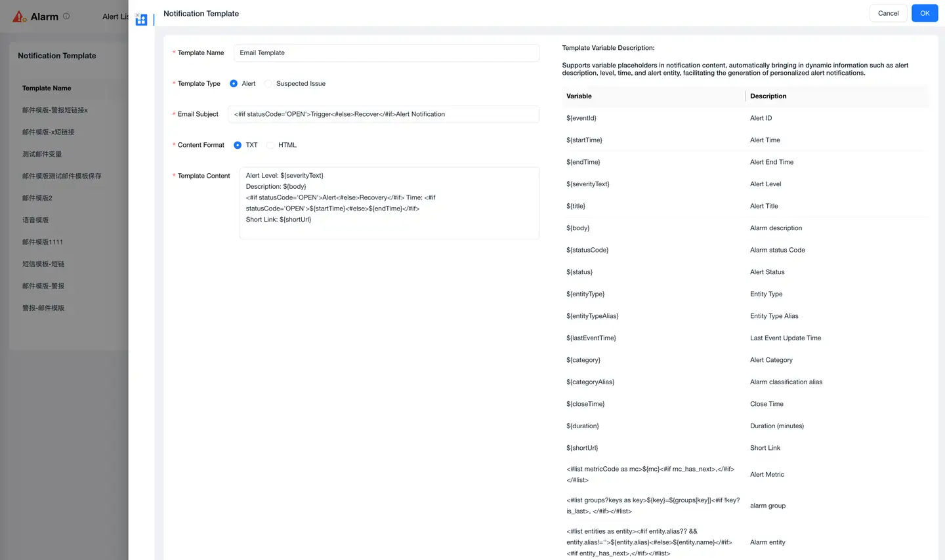Click the blue dashboard widget icon
This screenshot has height=560, width=945.
pyautogui.click(x=141, y=20)
